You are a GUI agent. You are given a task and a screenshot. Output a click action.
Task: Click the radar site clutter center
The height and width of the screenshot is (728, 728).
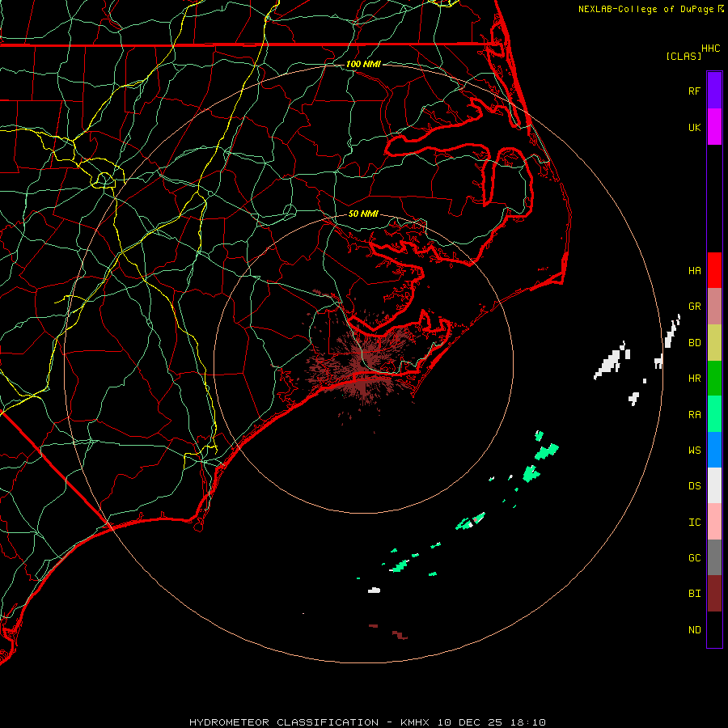click(x=363, y=364)
